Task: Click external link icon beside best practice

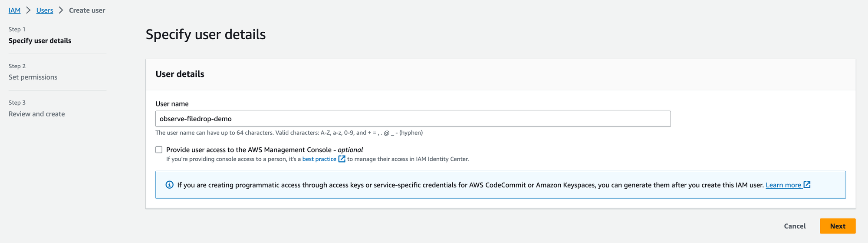Action: tap(342, 159)
